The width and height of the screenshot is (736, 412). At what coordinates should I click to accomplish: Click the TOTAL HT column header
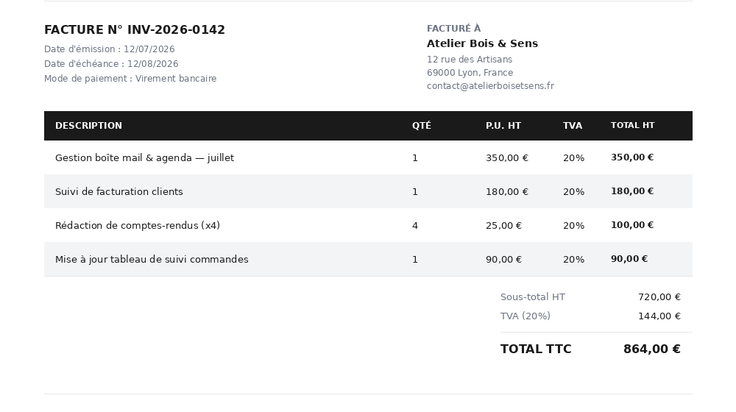pos(632,125)
